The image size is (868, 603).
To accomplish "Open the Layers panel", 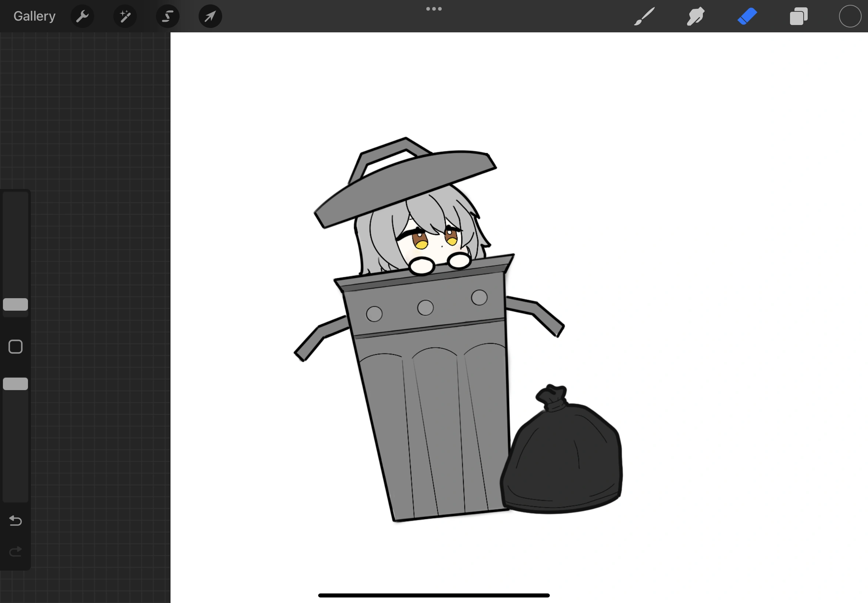I will point(798,16).
